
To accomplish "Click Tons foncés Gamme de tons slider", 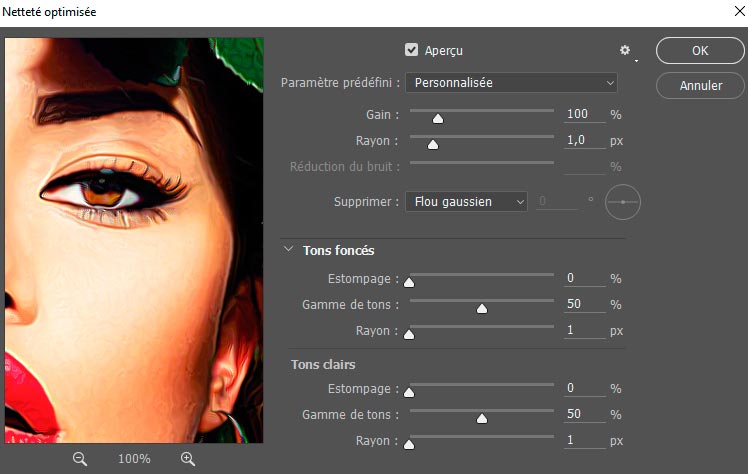I will click(481, 308).
